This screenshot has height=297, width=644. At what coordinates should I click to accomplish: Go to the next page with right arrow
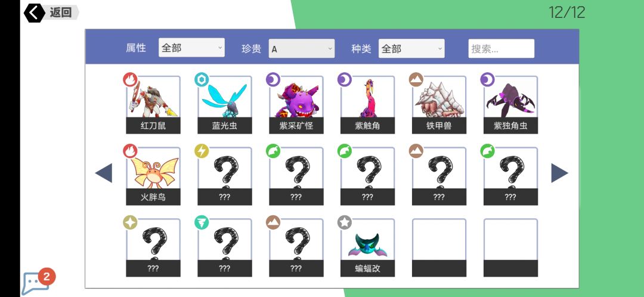click(559, 173)
